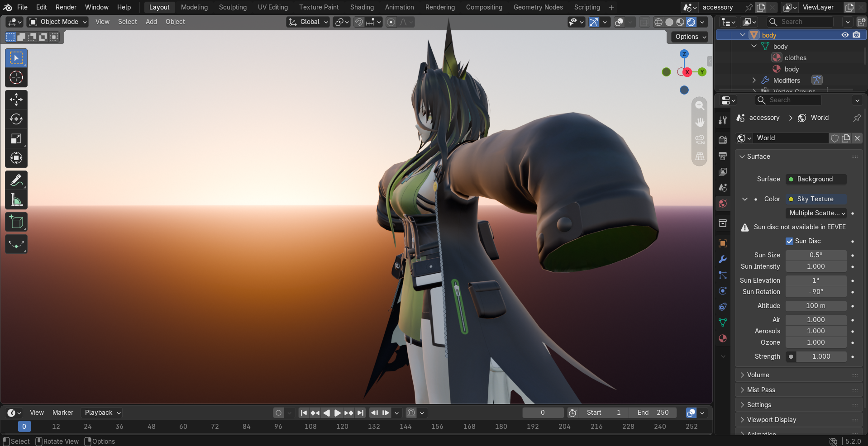The width and height of the screenshot is (868, 446).
Task: Open the Object properties tab
Action: pos(723,243)
